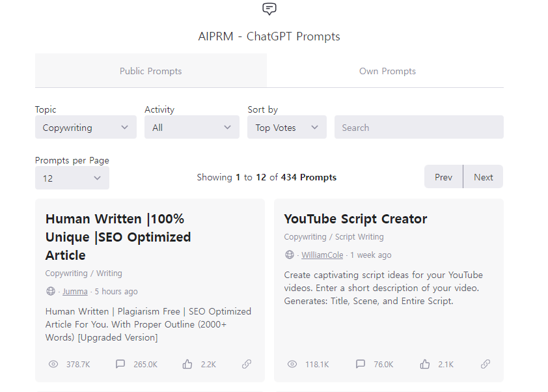Upvote the YouTube Script Creator prompt
This screenshot has height=392, width=548.
[x=425, y=364]
